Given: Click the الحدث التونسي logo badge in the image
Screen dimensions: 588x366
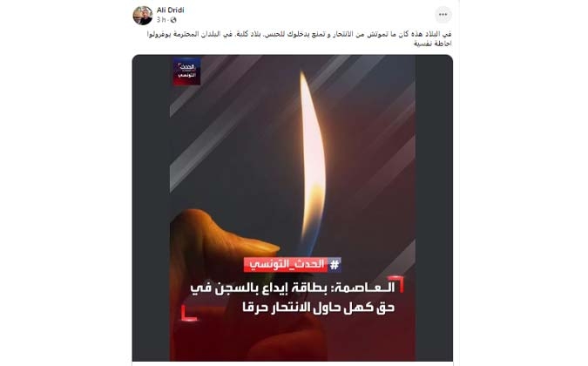Looking at the screenshot, I should pos(186,71).
